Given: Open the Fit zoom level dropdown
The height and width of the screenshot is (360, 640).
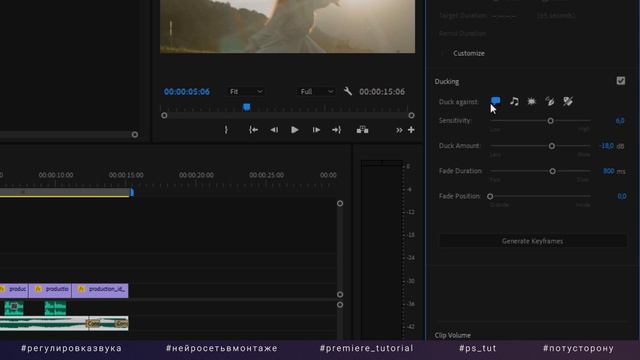Looking at the screenshot, I should 246,91.
